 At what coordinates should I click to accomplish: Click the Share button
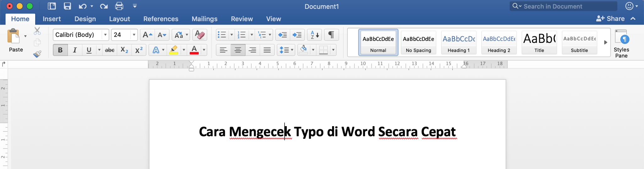coord(610,19)
